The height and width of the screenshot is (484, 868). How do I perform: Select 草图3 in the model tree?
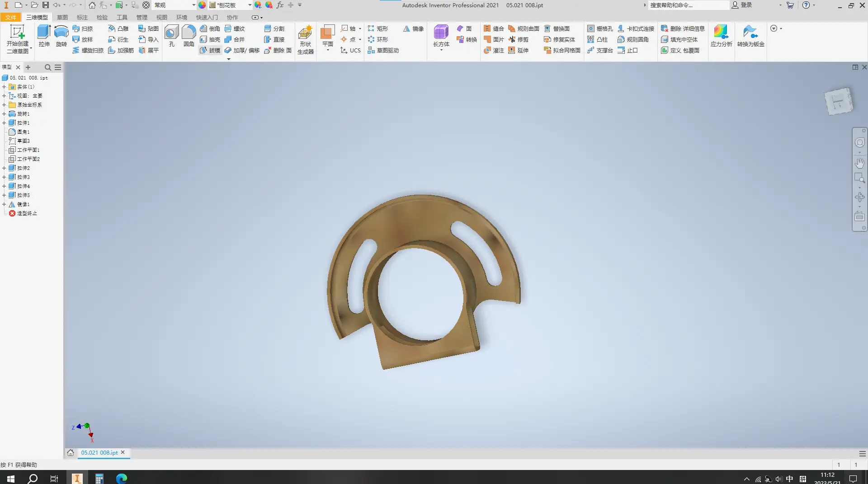click(19, 141)
